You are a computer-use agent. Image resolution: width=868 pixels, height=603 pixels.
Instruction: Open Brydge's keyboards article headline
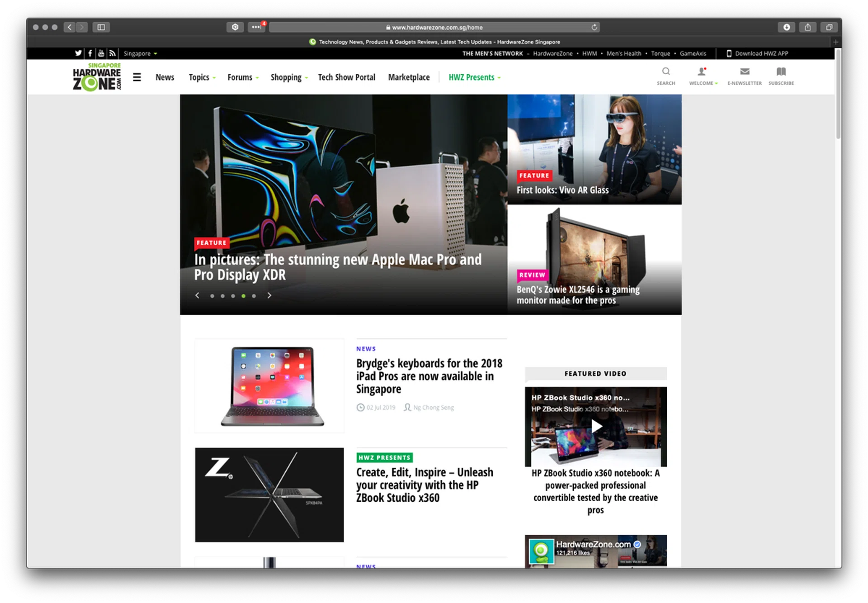click(x=429, y=376)
